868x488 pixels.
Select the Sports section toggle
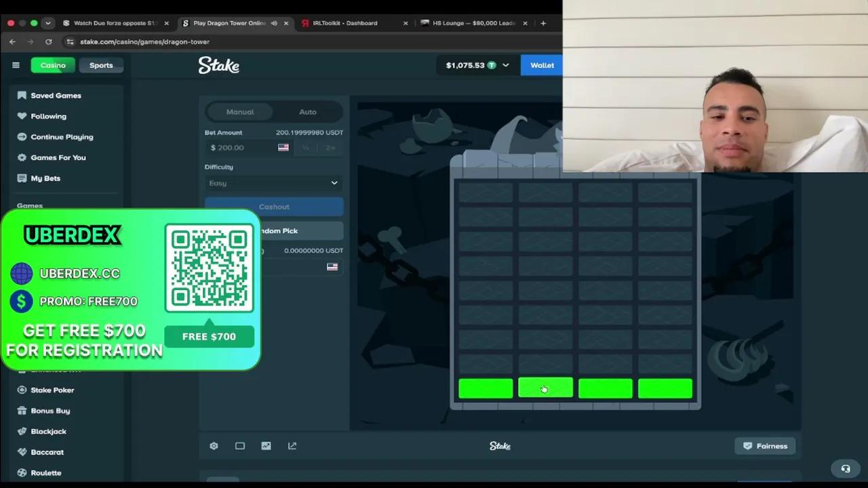[101, 65]
